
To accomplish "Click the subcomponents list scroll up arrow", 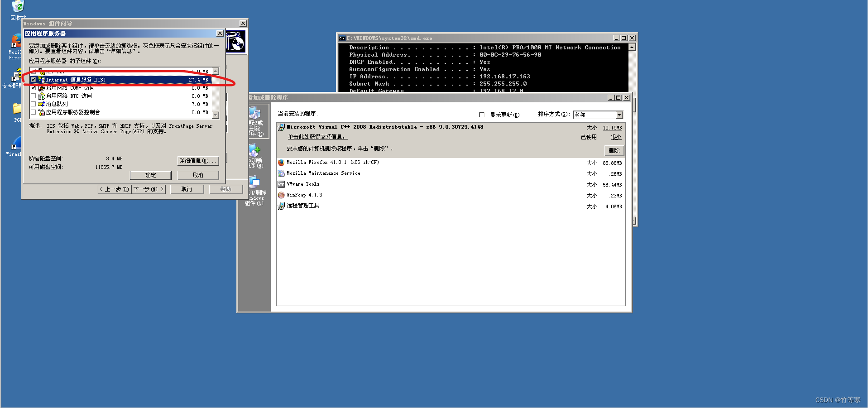I will [x=216, y=71].
